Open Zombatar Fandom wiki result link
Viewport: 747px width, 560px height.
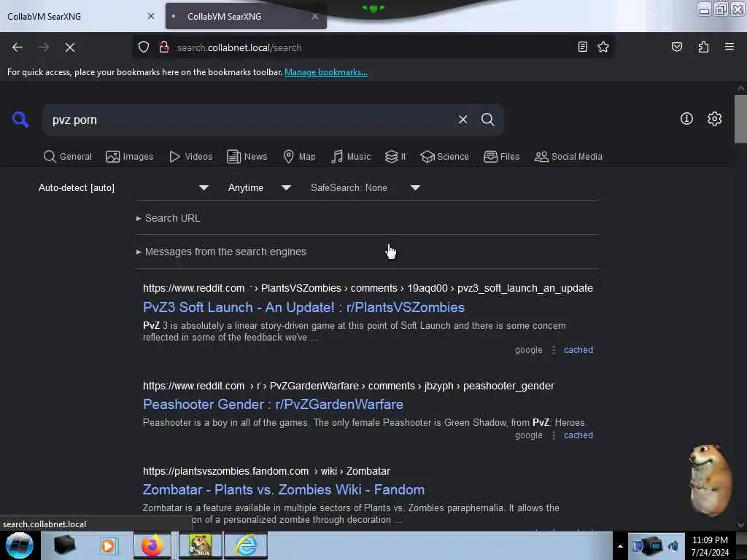pyautogui.click(x=284, y=489)
